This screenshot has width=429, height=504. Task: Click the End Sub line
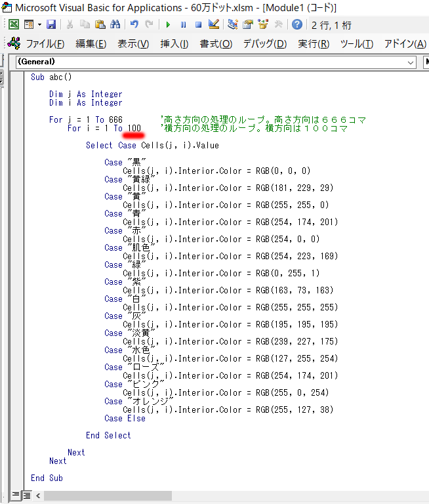coord(47,478)
